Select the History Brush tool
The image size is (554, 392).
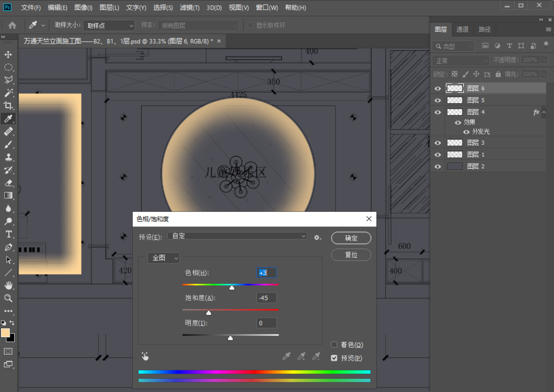(x=8, y=170)
